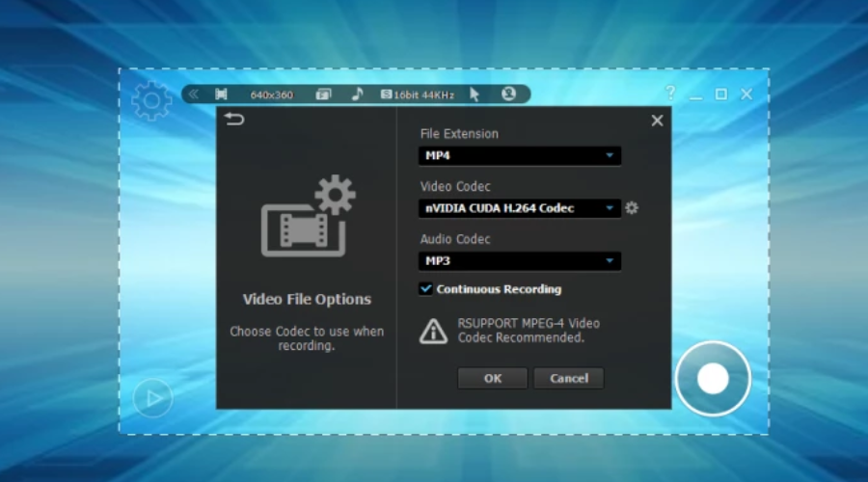Open the File Extension MP4 dropdown
The image size is (868, 482).
click(x=519, y=155)
